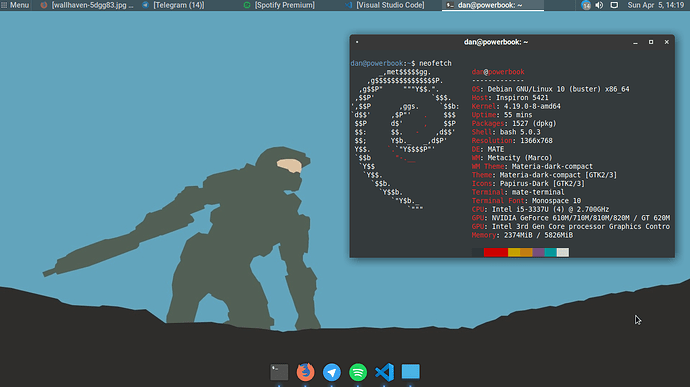The image size is (690, 387).
Task: Click the red 'dan@powerbook' header in neofetch
Action: pos(498,72)
